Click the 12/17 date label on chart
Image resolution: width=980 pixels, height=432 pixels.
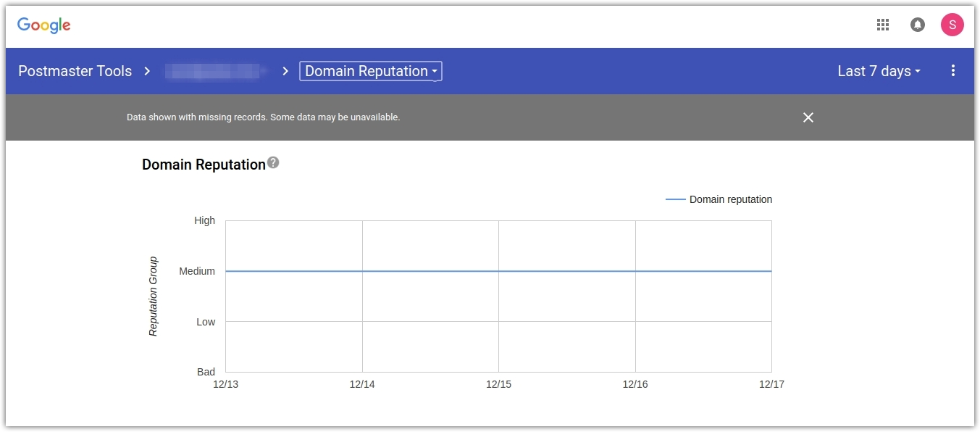771,384
